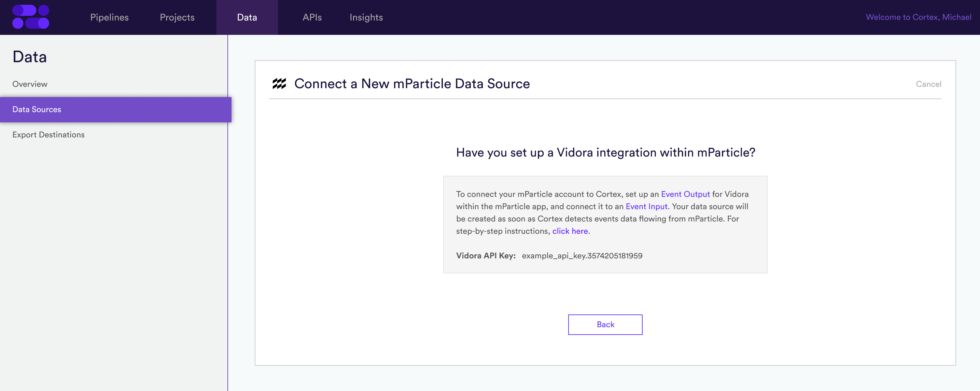Screen dimensions: 980x391
Task: Click the Cancel link
Action: pyautogui.click(x=928, y=84)
